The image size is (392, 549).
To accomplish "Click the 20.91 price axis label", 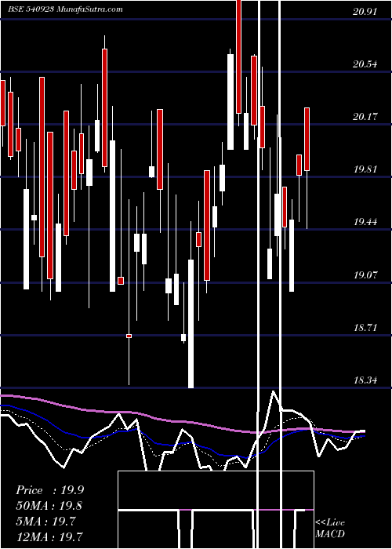I will (365, 12).
